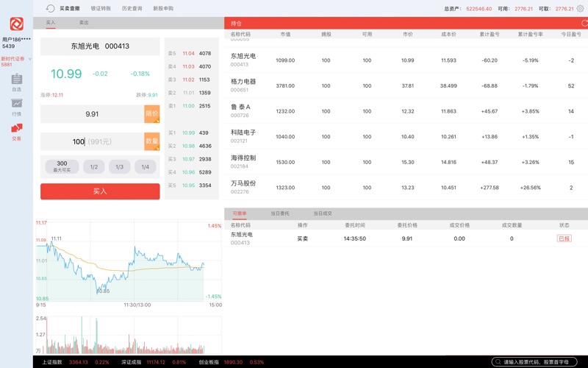Choose the 1/4 position option
This screenshot has height=368, width=588.
pyautogui.click(x=145, y=167)
